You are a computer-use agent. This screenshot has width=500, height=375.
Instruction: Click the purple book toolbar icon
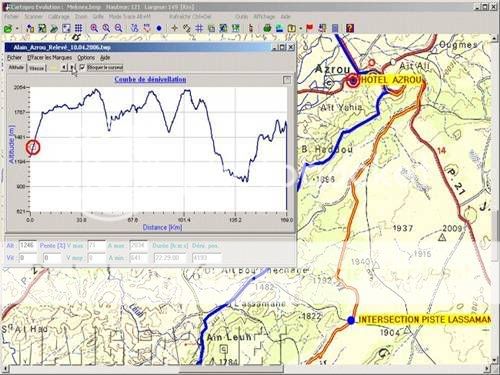pos(335,28)
